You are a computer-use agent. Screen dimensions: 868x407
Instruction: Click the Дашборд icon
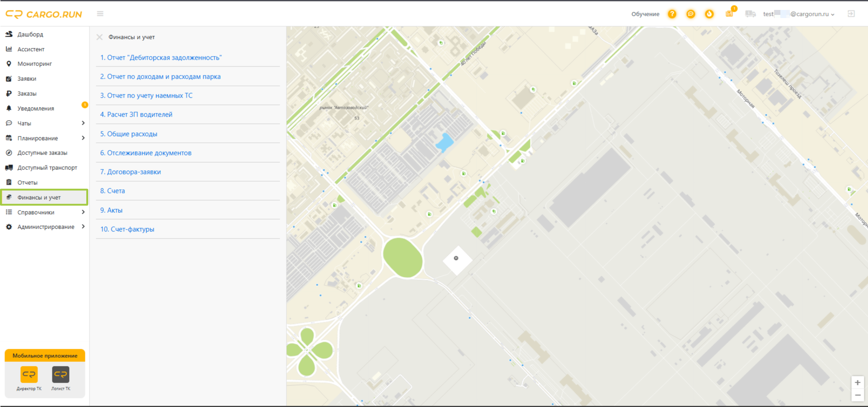point(9,34)
